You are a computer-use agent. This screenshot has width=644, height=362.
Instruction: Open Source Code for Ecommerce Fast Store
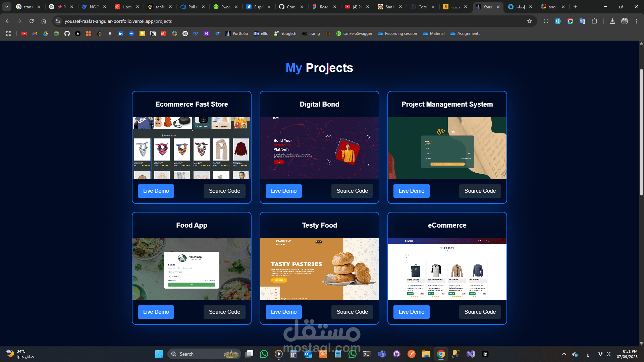[224, 191]
